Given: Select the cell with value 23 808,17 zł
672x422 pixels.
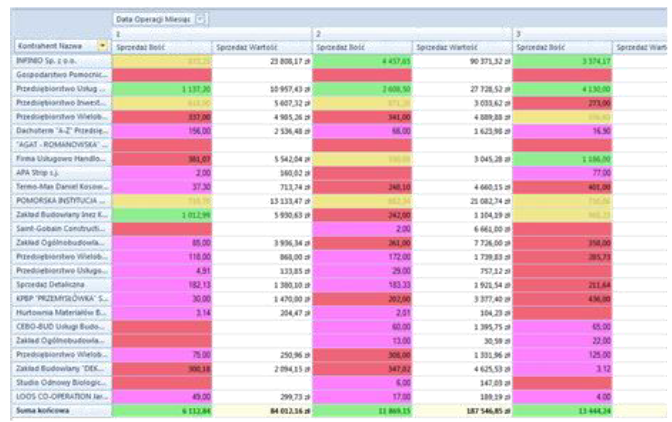Looking at the screenshot, I should click(x=261, y=60).
